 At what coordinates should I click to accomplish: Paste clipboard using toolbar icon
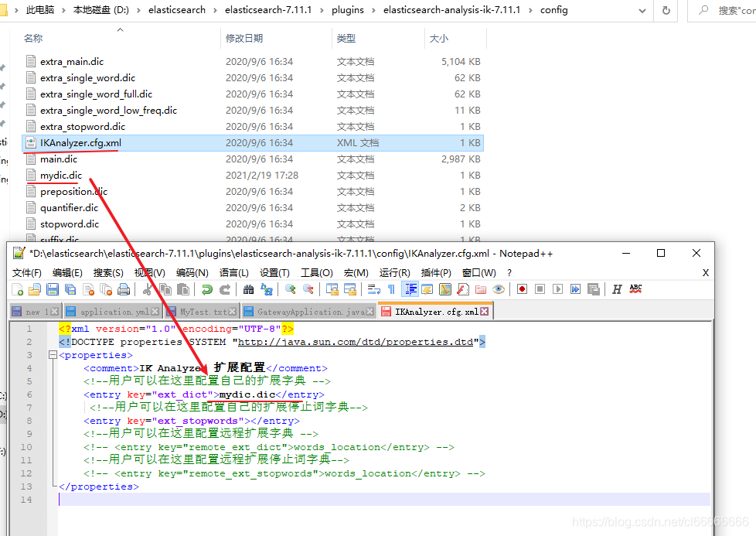click(x=183, y=289)
